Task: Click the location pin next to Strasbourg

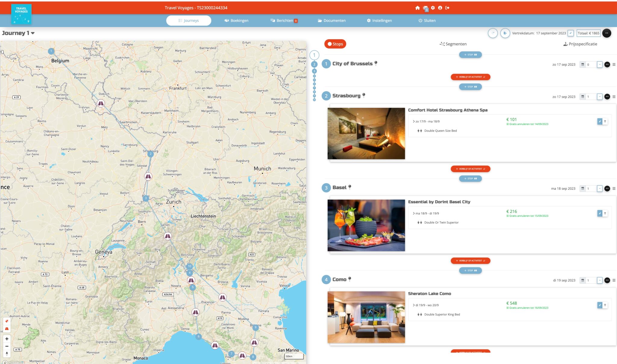Action: (x=364, y=95)
